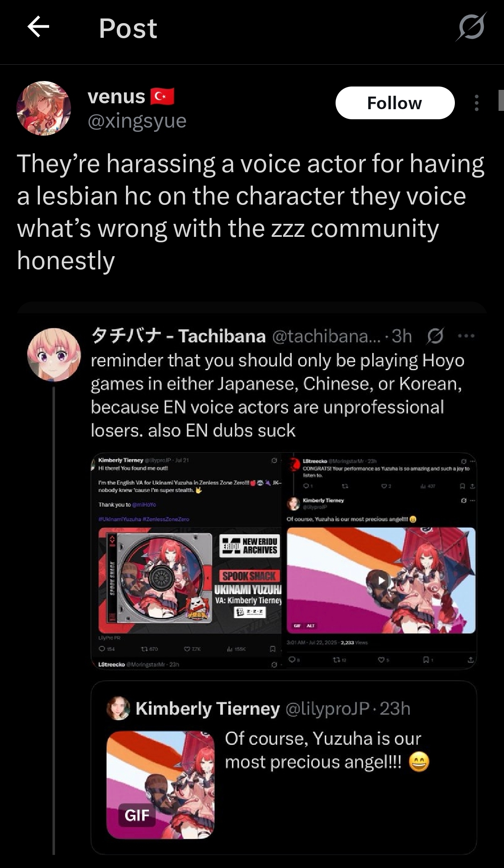
Task: Play the Yuzuha GIF in quoted tweet
Action: click(x=160, y=784)
